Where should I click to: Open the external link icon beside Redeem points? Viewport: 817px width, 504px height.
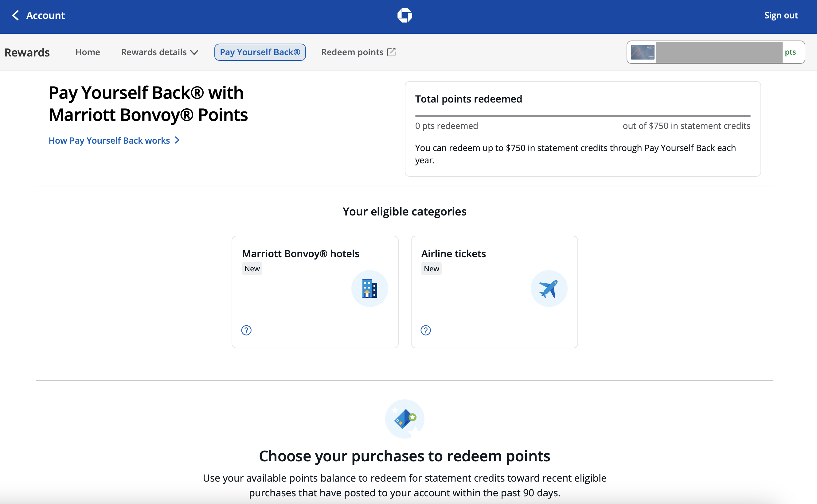click(392, 52)
